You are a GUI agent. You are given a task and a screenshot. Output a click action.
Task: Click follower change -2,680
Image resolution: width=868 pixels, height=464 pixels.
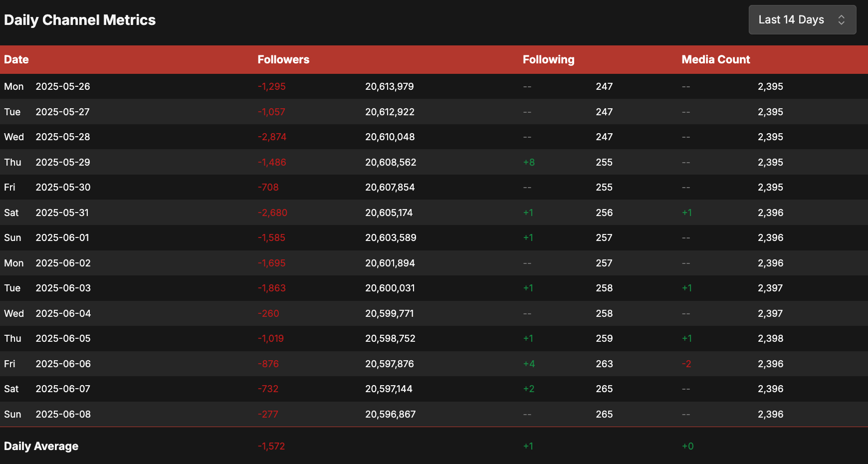point(272,213)
